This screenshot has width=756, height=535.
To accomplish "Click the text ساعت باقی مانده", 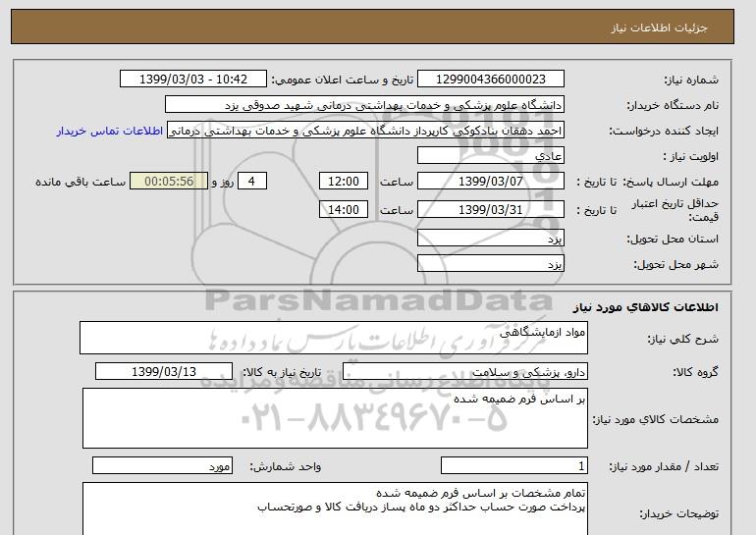I will point(81,183).
